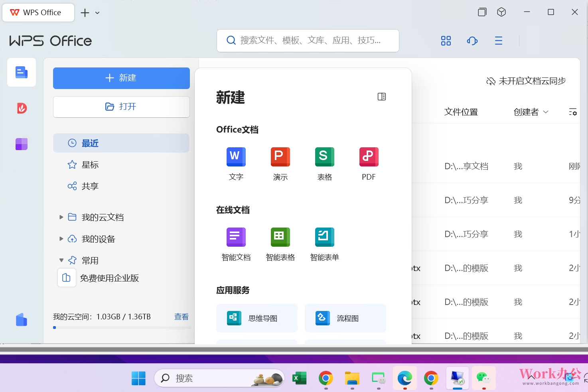Click 未开启文档云同步 sync status
588x392 pixels.
526,81
